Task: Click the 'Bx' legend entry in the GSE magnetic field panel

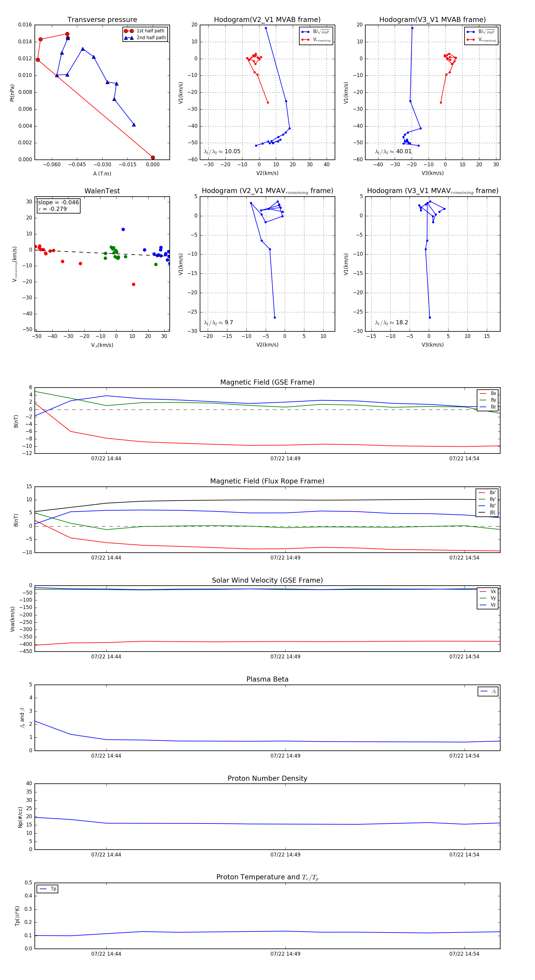Action: point(488,393)
